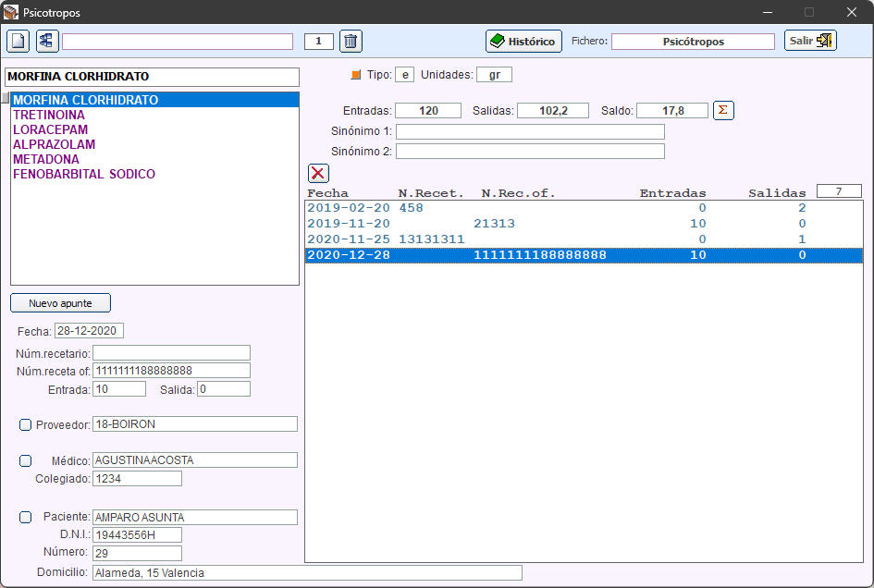Click the new blank document icon
The height and width of the screenshot is (588, 874).
point(18,42)
